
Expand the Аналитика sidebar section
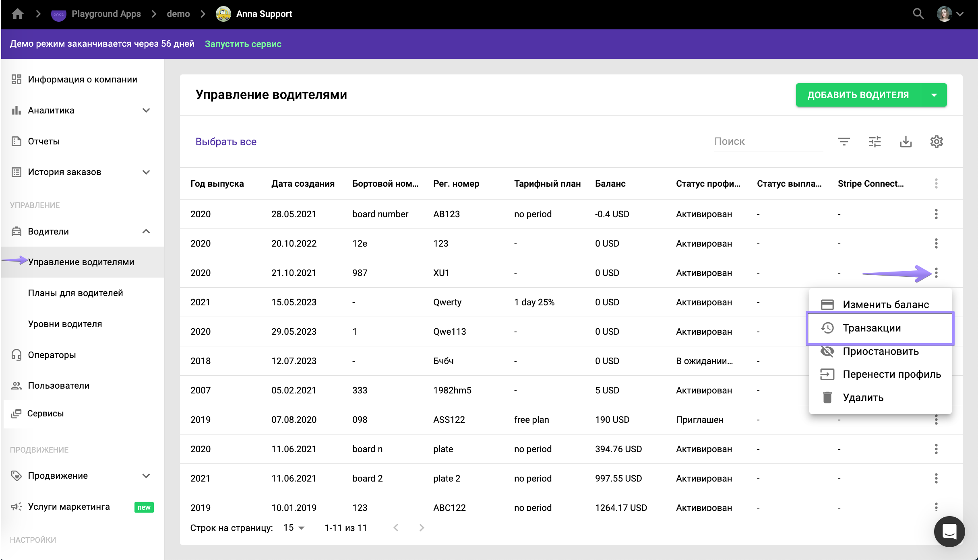click(x=146, y=110)
